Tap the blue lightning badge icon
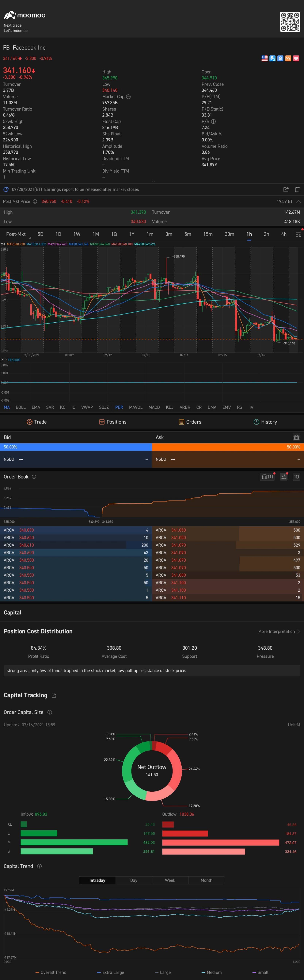Screen dimensions: 304x980 point(272,58)
